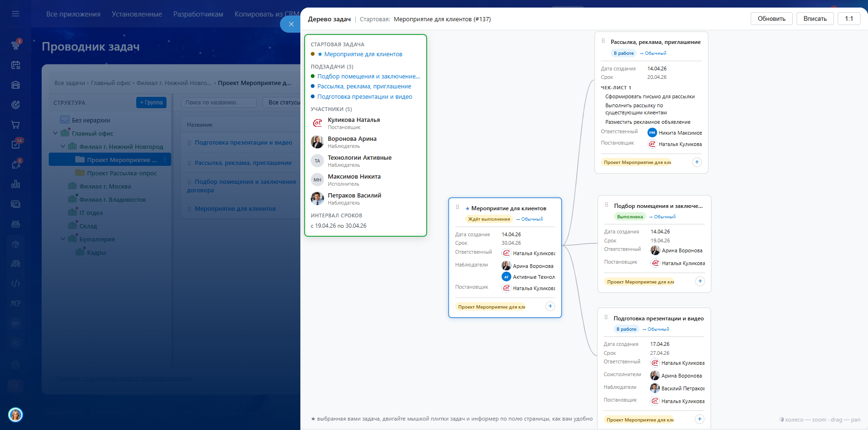Collapse the Главный офис tree node

click(x=55, y=133)
